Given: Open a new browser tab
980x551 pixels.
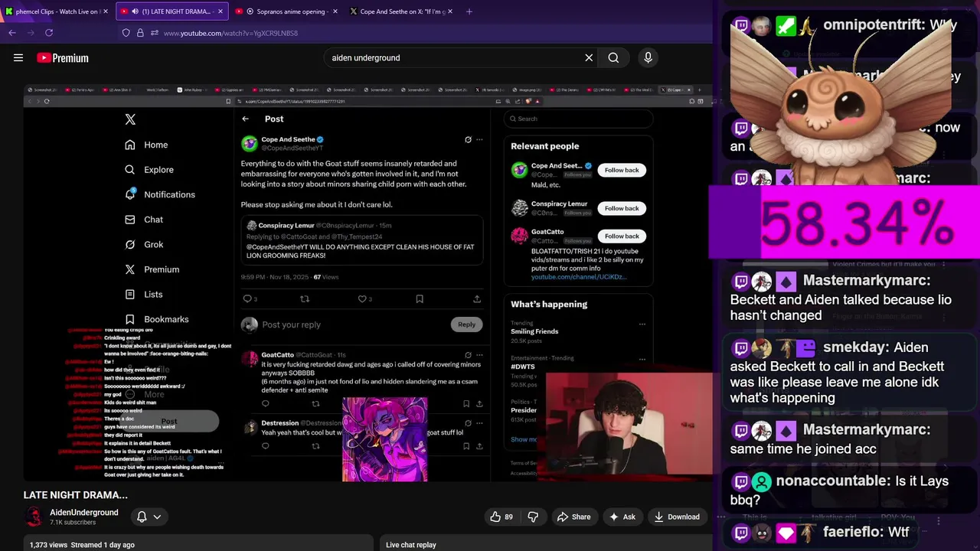Looking at the screenshot, I should [x=469, y=11].
